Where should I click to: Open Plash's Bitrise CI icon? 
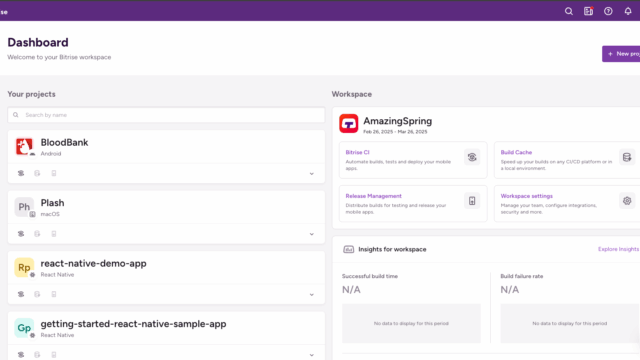point(21,234)
